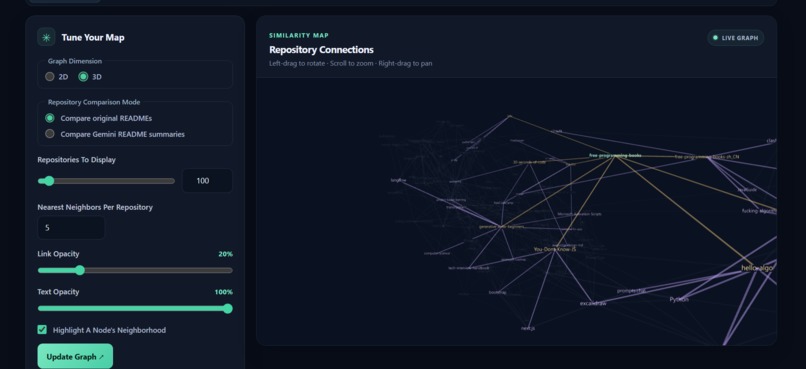Screen dimensions: 806x369
Task: Select the 30-seconds-of-code node
Action: click(x=529, y=162)
